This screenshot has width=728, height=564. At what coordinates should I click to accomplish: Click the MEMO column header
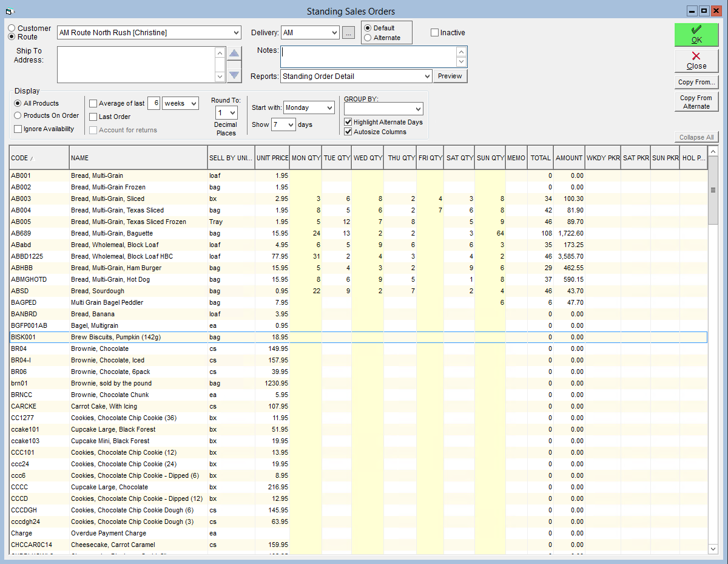tap(516, 158)
